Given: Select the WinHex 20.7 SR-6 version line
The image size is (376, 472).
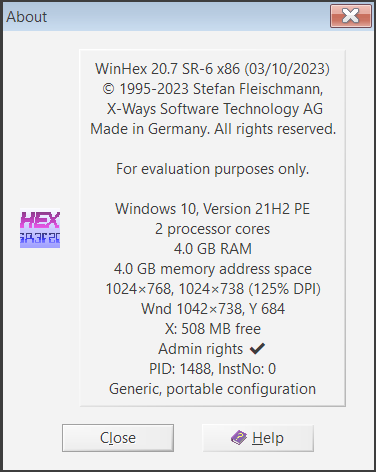Looking at the screenshot, I should point(212,69).
